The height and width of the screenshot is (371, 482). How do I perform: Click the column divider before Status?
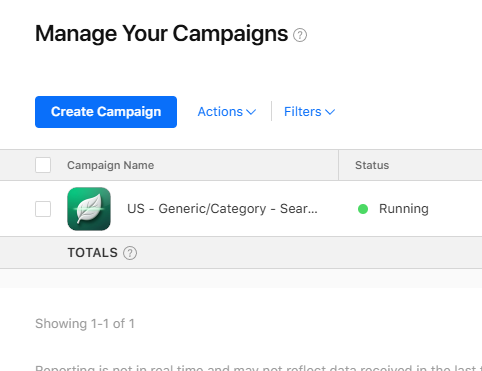click(338, 165)
